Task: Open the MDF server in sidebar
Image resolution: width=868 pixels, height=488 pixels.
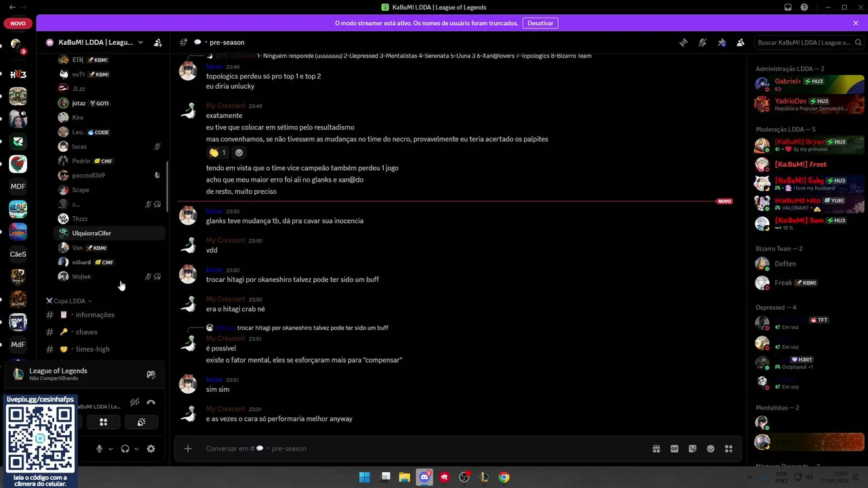Action: [18, 186]
